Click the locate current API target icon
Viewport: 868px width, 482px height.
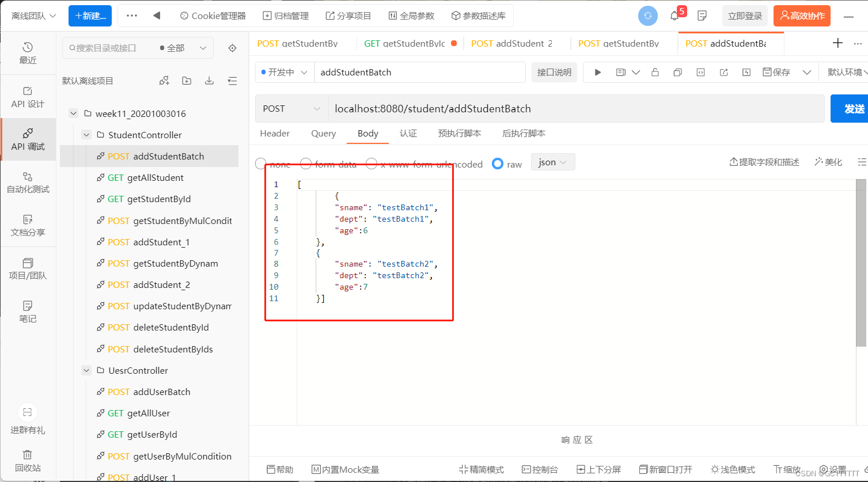click(x=233, y=48)
